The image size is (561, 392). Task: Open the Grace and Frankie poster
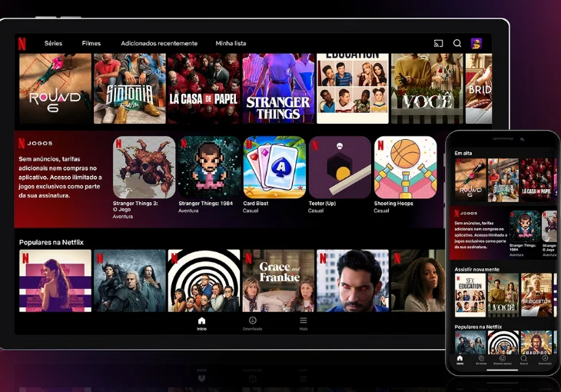click(278, 281)
